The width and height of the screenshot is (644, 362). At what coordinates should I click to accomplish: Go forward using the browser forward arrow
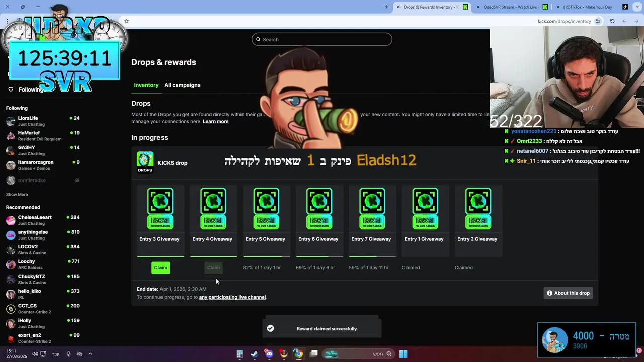click(636, 21)
